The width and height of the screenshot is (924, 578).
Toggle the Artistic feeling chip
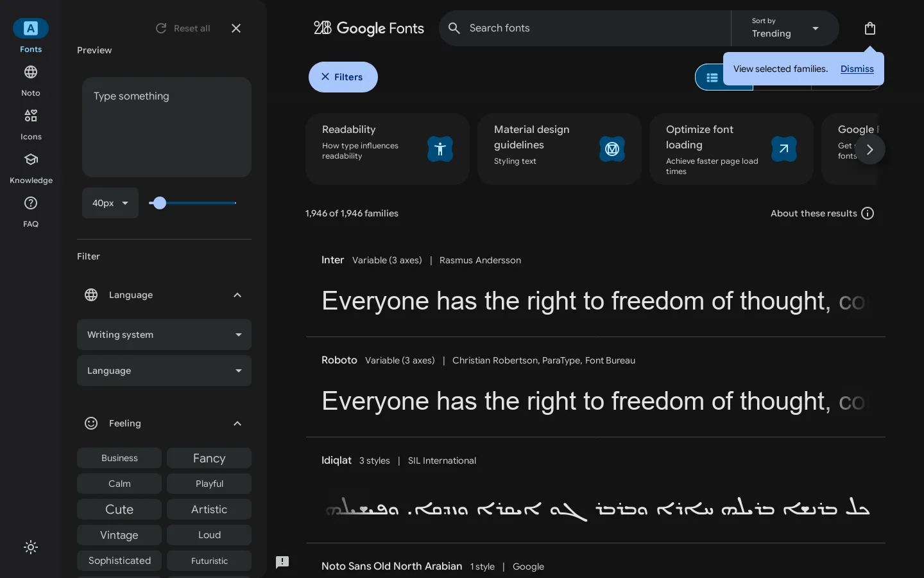(x=209, y=509)
